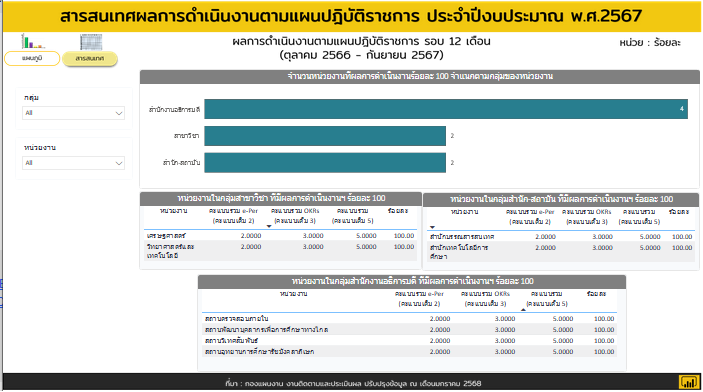
Task: Click the table grid icon above สารสนเทศ
Action: [x=91, y=42]
